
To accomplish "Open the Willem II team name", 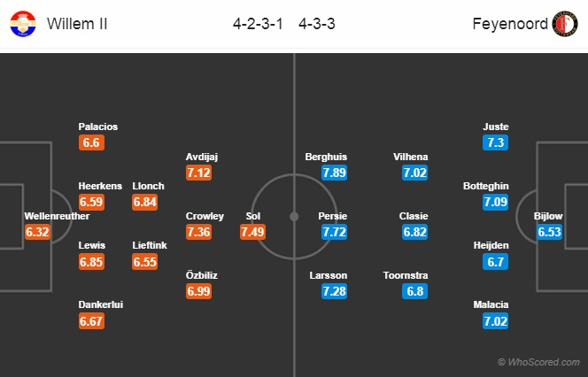I will (79, 24).
